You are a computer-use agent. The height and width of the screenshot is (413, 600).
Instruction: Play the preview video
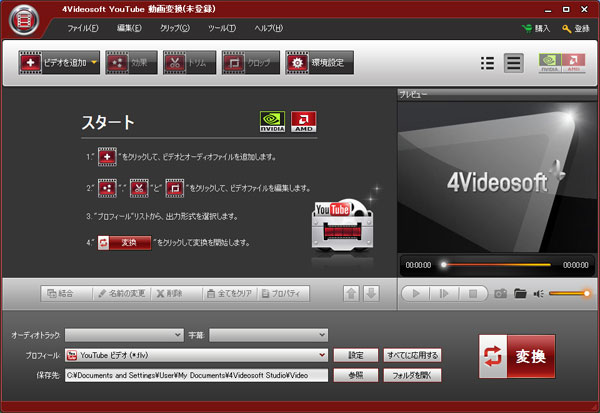pos(416,294)
